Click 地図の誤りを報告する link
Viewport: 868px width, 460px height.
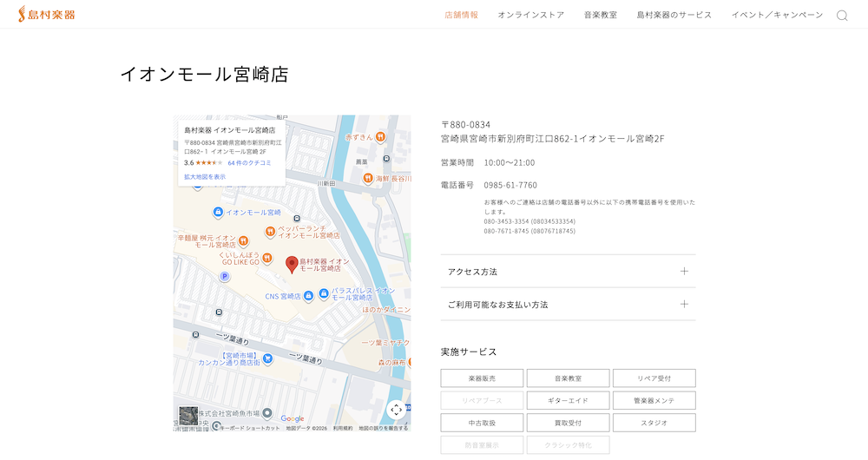coord(383,429)
